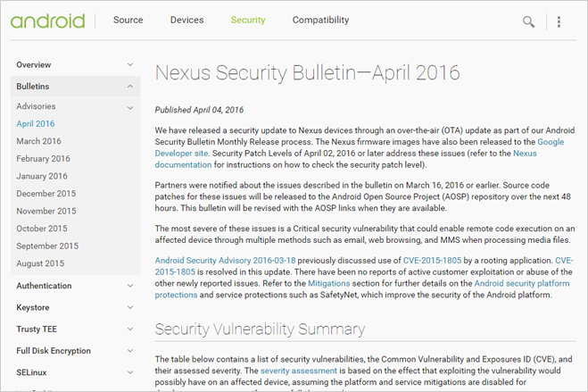The height and width of the screenshot is (392, 588).
Task: Open CVE-2015-1805 link after 'use of'
Action: point(432,261)
